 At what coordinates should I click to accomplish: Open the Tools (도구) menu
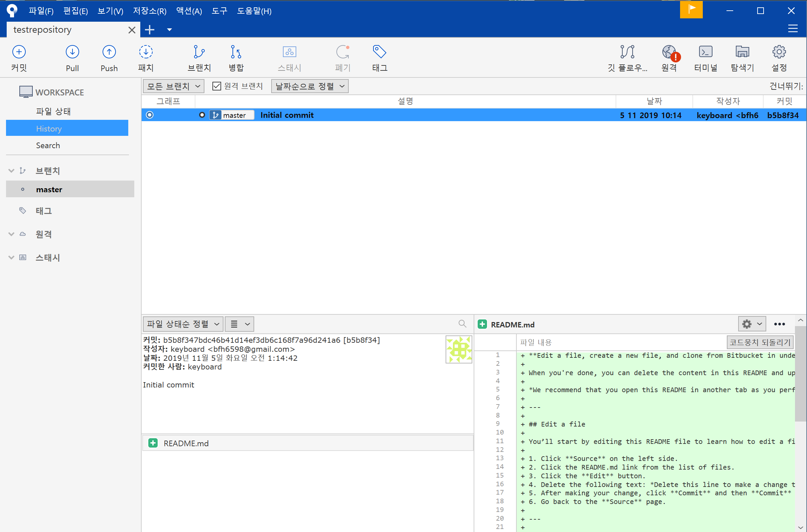pyautogui.click(x=219, y=11)
